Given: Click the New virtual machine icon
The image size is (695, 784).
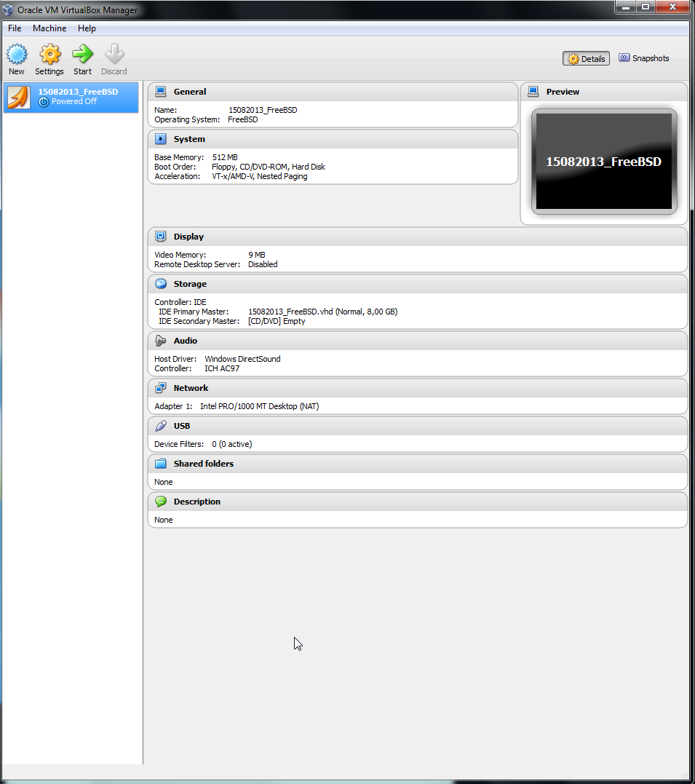Looking at the screenshot, I should point(17,55).
